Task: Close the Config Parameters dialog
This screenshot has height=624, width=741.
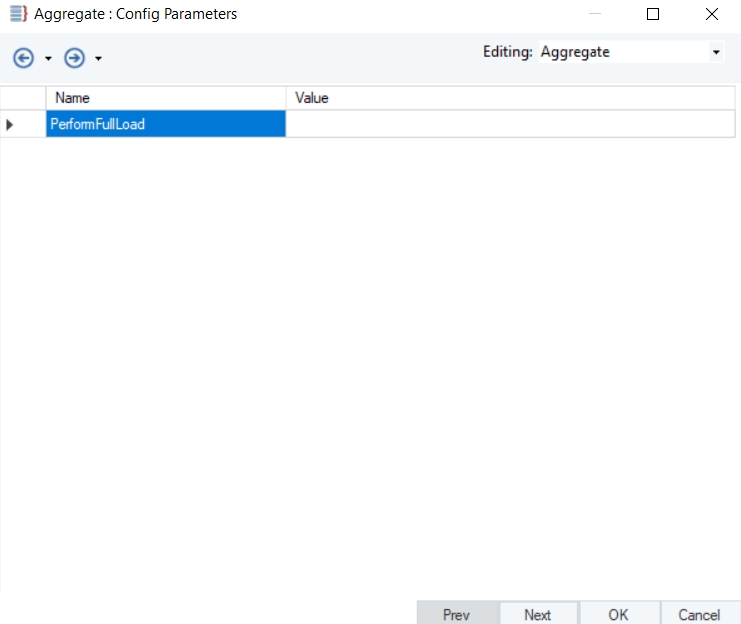Action: (x=712, y=14)
